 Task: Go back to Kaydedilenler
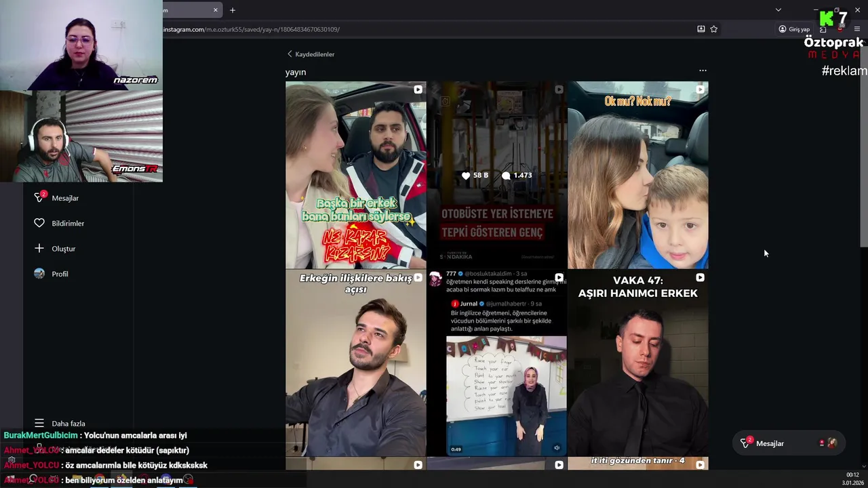[311, 54]
